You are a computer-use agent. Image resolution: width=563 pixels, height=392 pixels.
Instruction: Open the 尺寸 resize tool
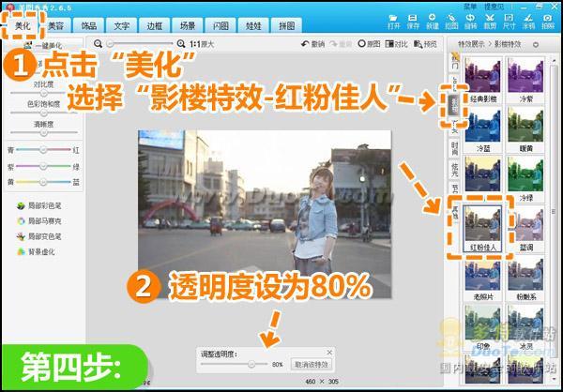point(510,22)
